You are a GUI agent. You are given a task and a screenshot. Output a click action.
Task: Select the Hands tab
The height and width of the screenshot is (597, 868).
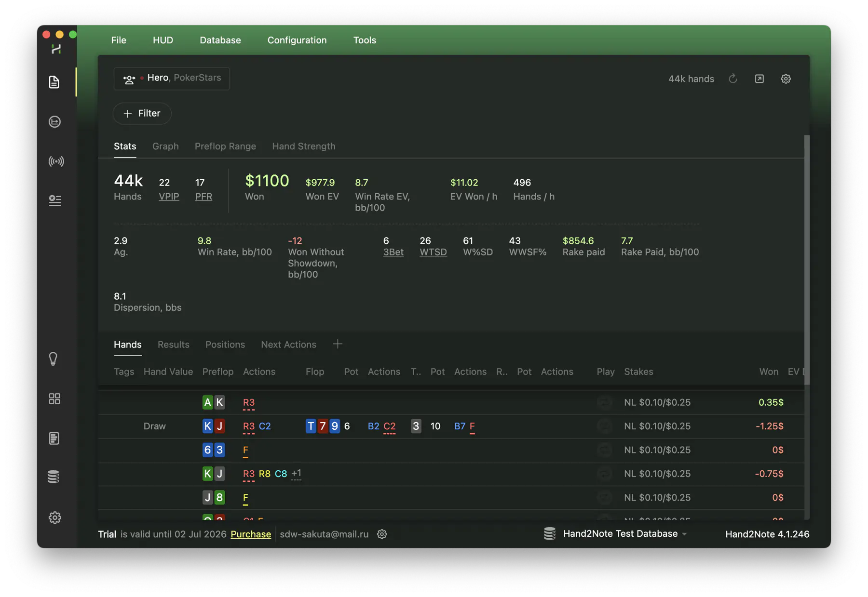coord(128,345)
